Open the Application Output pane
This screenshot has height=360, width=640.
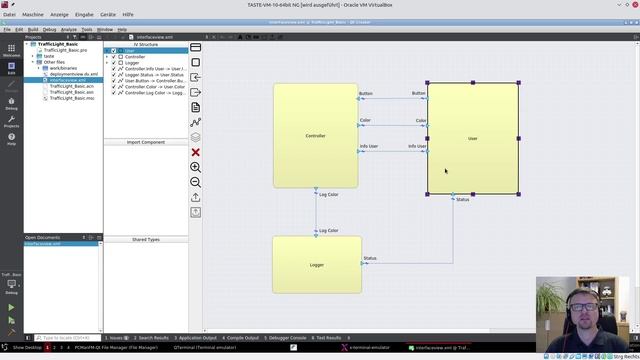coord(196,338)
